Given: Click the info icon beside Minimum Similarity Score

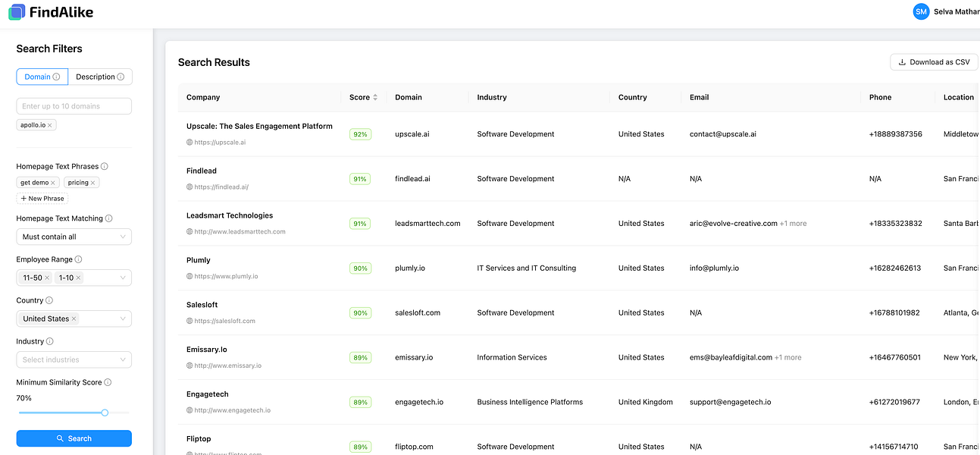Looking at the screenshot, I should tap(108, 382).
